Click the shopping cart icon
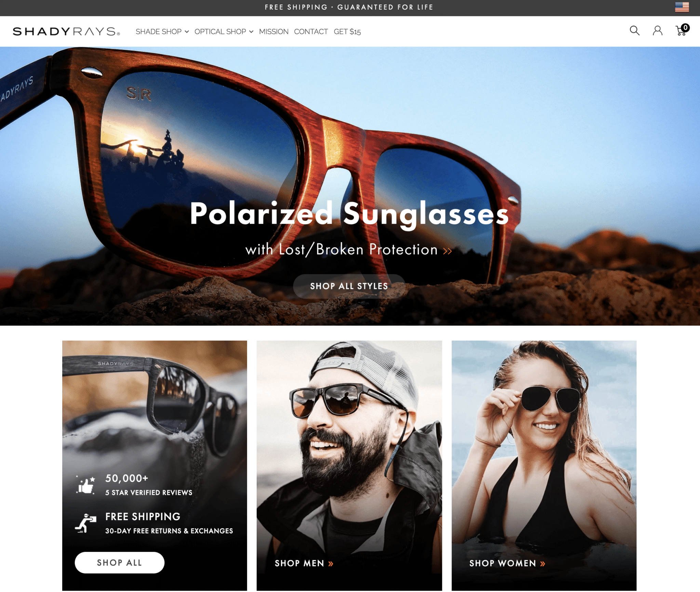The image size is (700, 592). [681, 31]
